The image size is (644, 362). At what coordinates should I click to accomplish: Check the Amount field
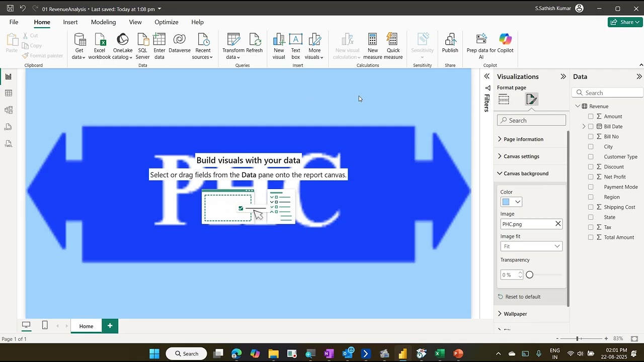tap(591, 116)
